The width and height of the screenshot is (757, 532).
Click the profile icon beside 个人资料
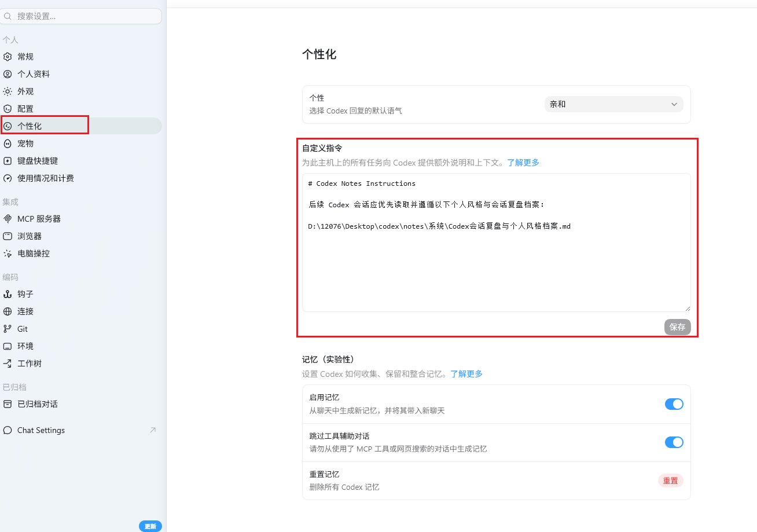[x=8, y=74]
